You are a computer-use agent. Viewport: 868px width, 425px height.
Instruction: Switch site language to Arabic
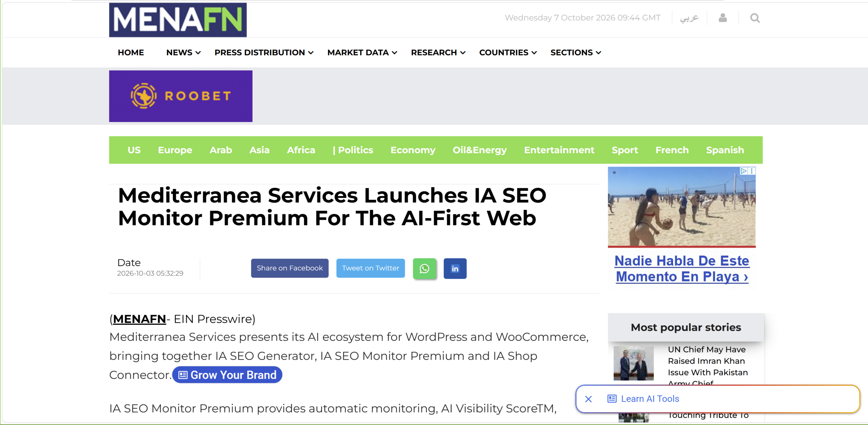689,18
